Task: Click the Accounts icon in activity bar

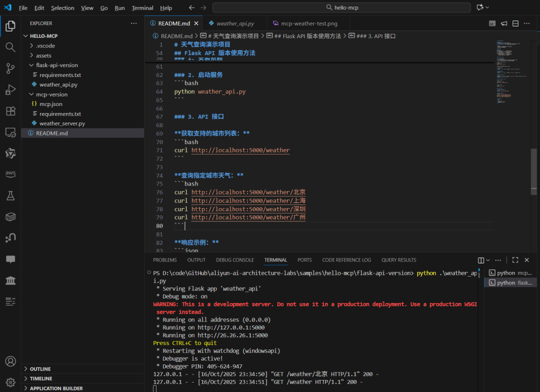Action: pyautogui.click(x=10, y=361)
